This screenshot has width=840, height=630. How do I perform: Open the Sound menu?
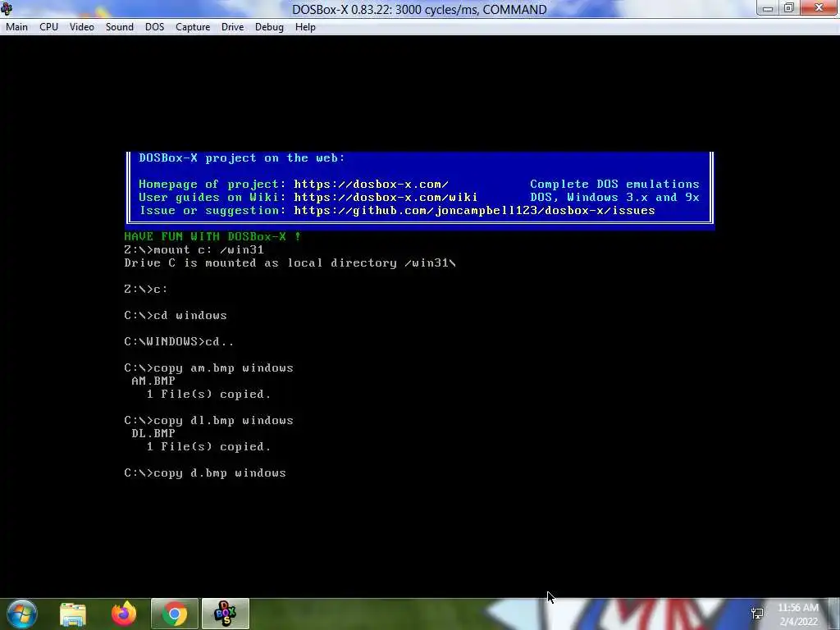pyautogui.click(x=120, y=27)
